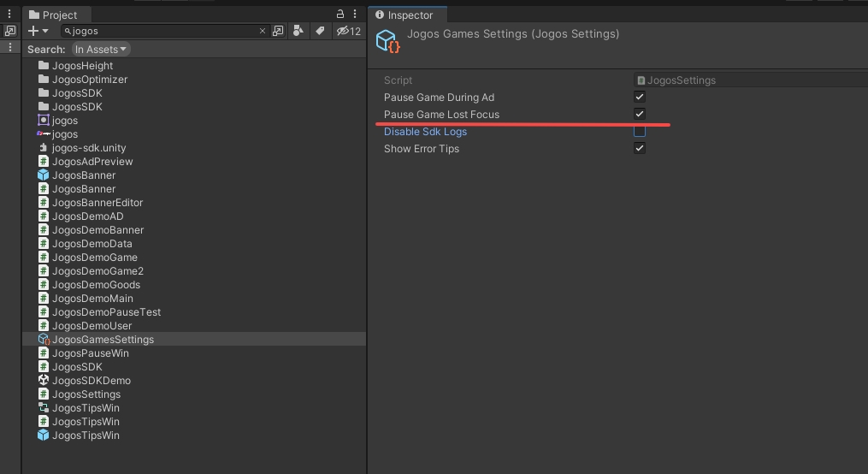Uncheck Pause Game During Ad checkbox
868x474 pixels.
(639, 98)
